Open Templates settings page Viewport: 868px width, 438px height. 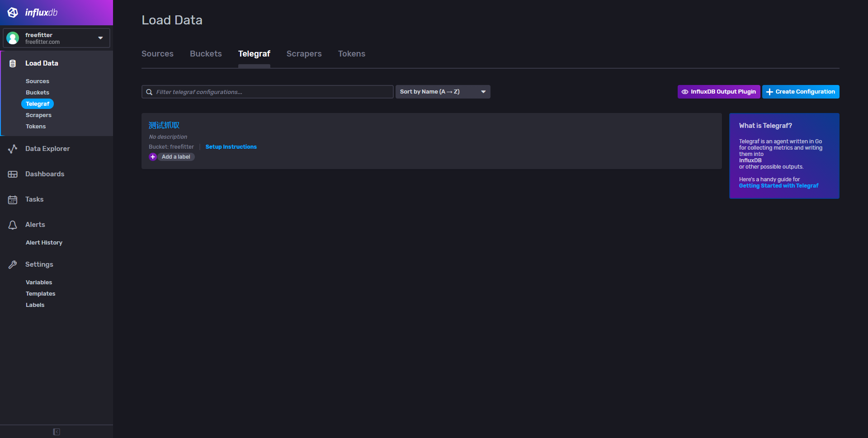tap(41, 294)
